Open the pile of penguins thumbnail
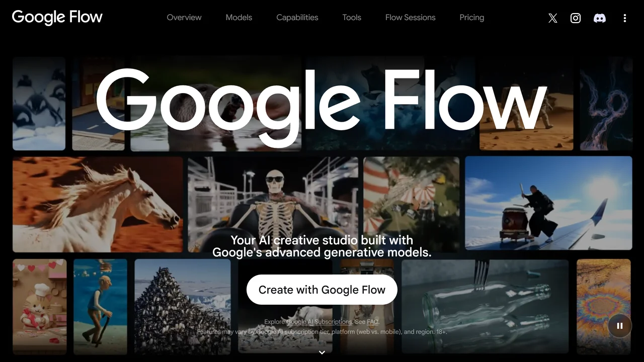 183,307
